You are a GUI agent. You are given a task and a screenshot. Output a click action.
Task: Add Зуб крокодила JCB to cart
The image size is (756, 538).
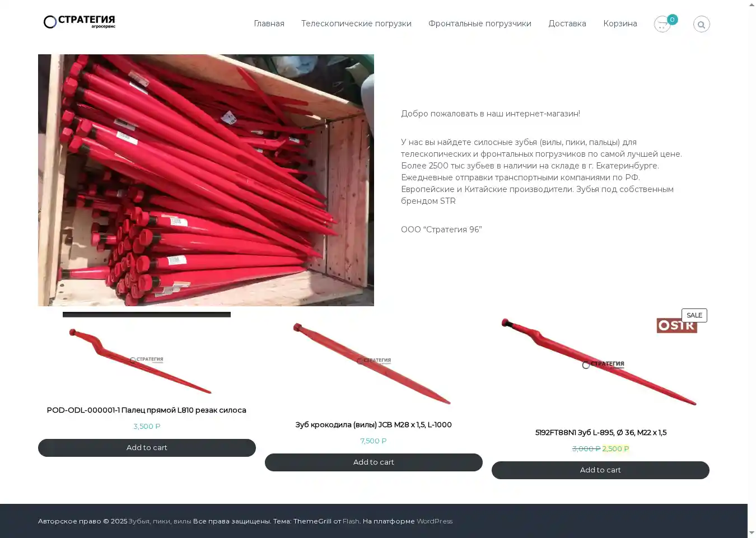coord(374,462)
